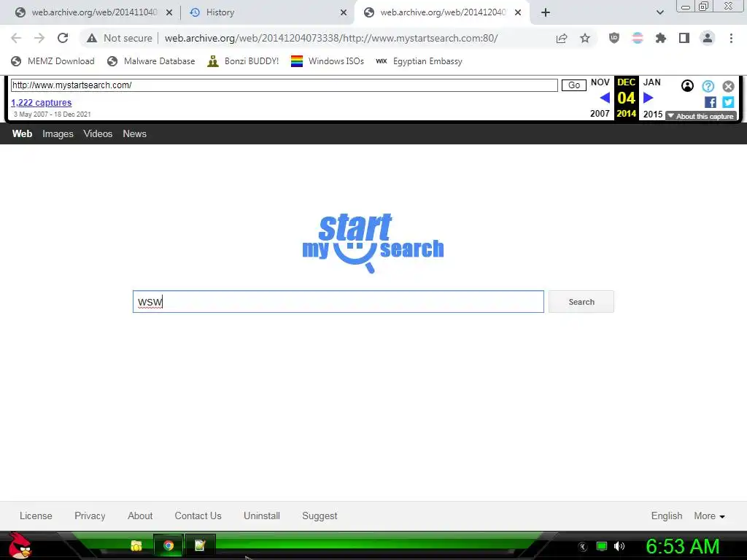Share capture on Twitter
Screen dimensions: 747x560
728,102
